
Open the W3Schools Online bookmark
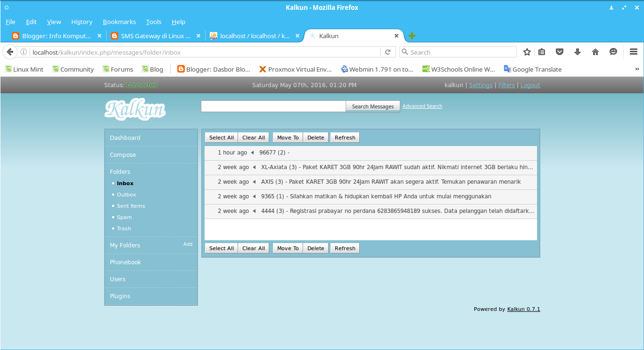(459, 69)
